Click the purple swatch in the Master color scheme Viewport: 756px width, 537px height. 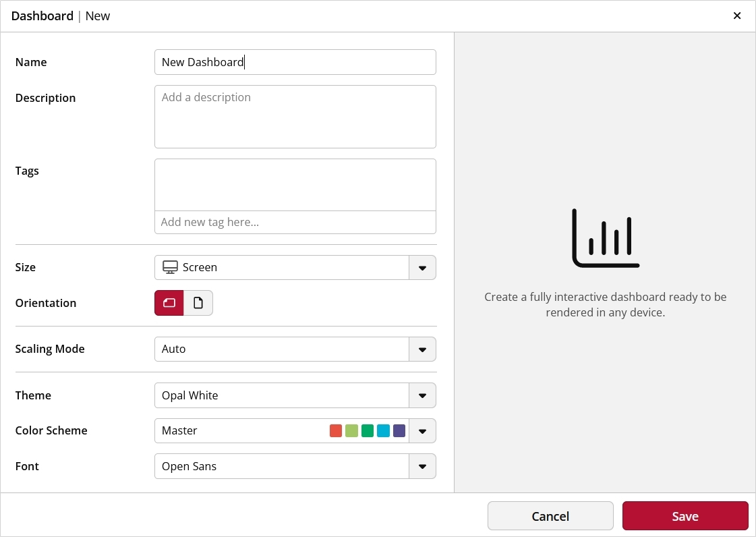point(399,430)
